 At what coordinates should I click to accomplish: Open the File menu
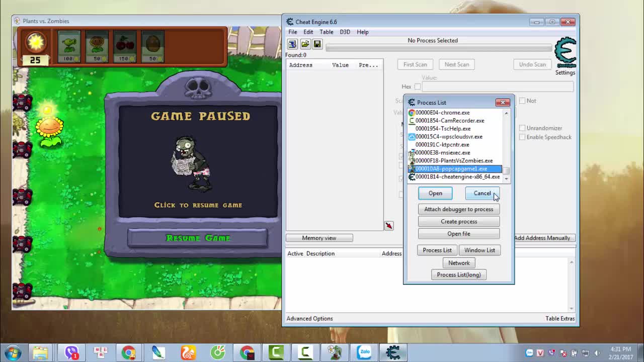click(292, 32)
